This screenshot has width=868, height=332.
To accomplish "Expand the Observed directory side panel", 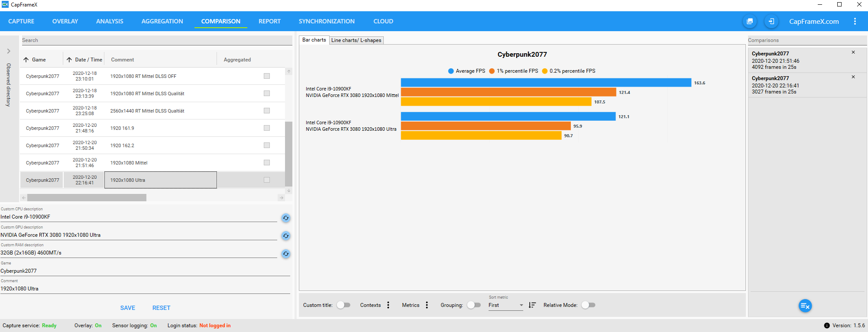I will pyautogui.click(x=9, y=51).
